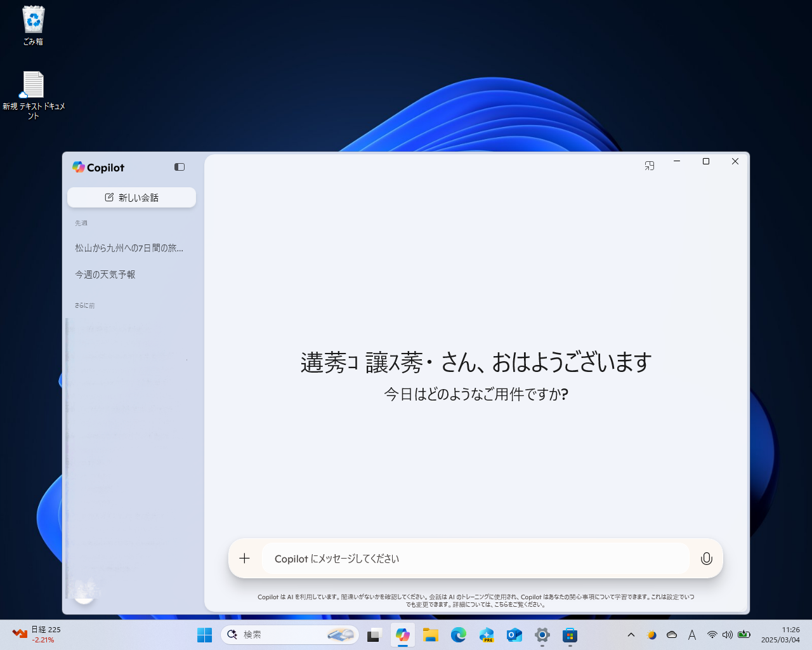Click the taskbar 検索 search box
The image size is (812, 650).
click(290, 635)
